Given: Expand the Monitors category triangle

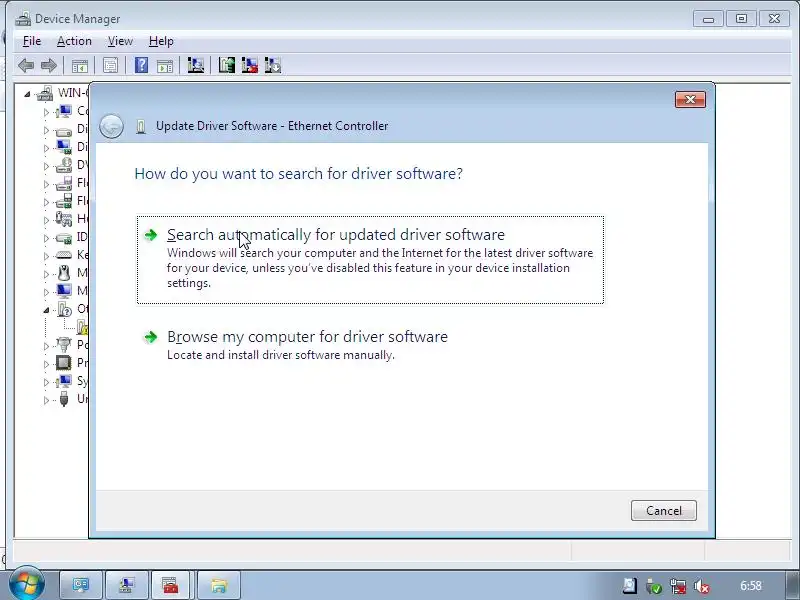Looking at the screenshot, I should 46,292.
